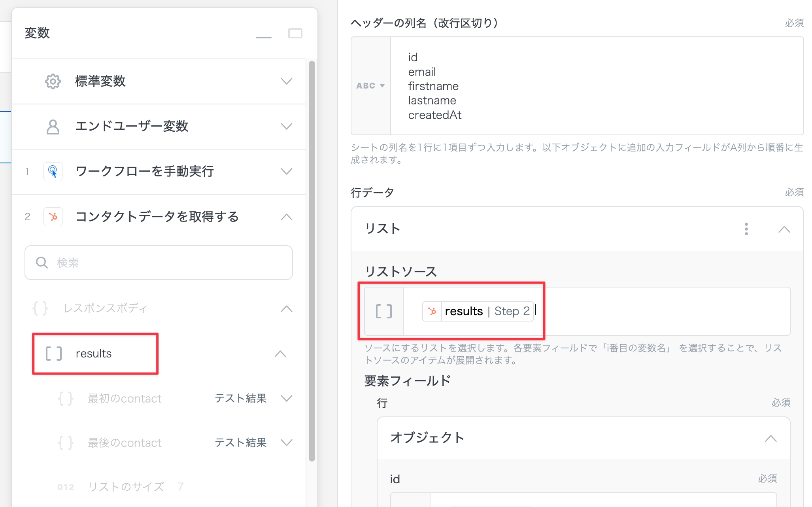The width and height of the screenshot is (812, 507).
Task: Click the HubSpot icon for step 2
Action: click(53, 217)
